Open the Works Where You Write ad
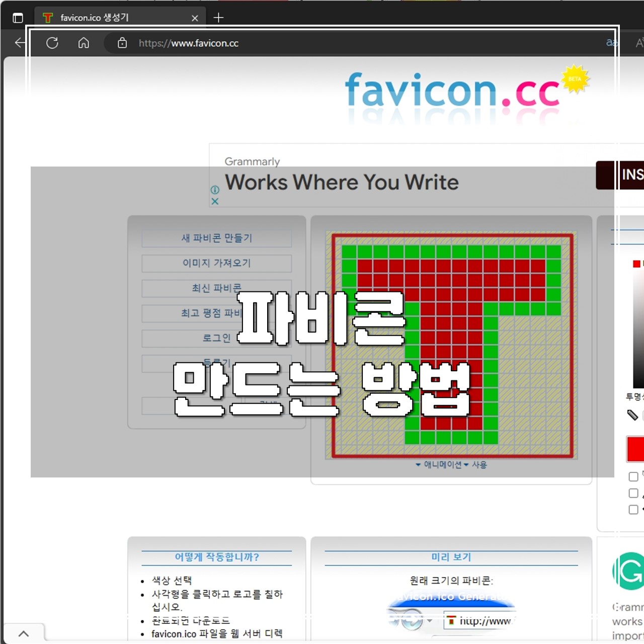Image resolution: width=644 pixels, height=644 pixels. point(342,182)
